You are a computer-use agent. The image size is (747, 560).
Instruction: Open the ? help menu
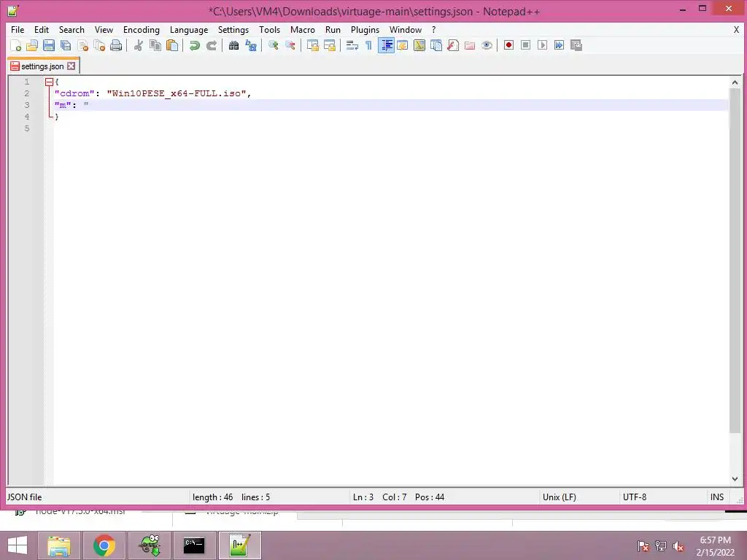click(433, 29)
